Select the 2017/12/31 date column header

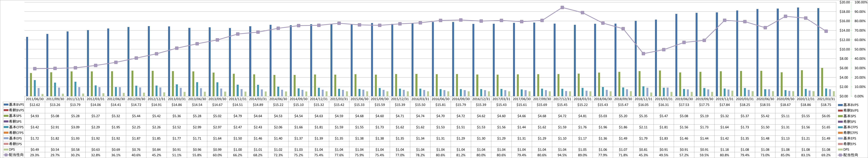click(x=562, y=99)
